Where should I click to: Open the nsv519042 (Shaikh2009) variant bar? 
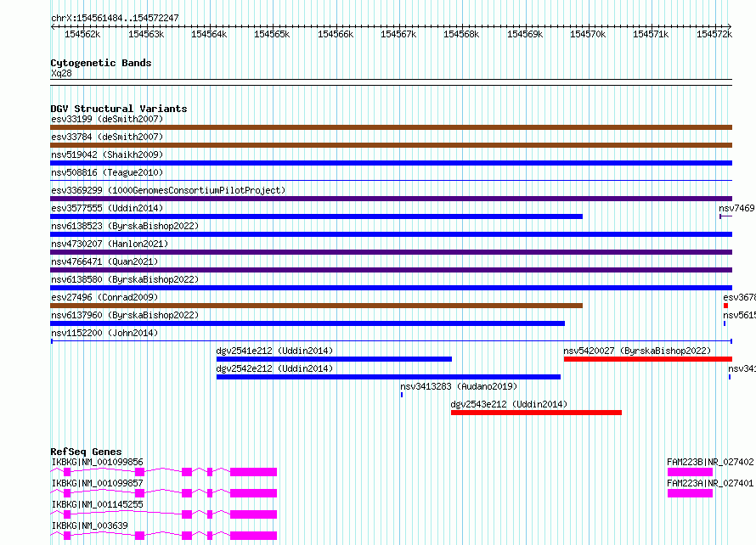391,163
